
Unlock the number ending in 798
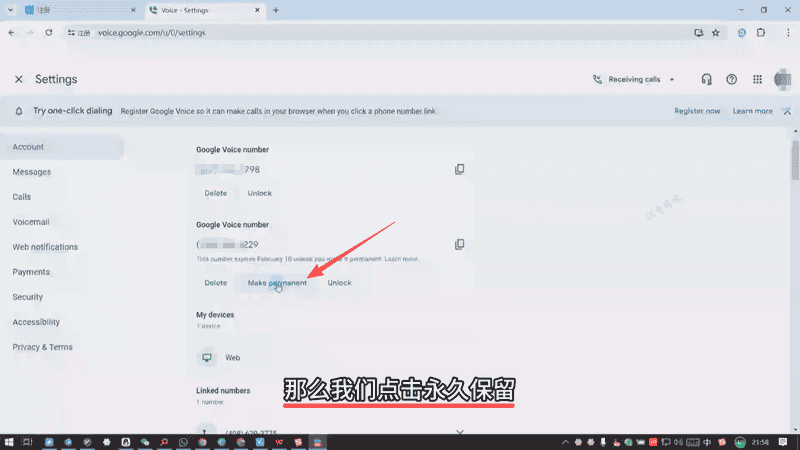pyautogui.click(x=259, y=193)
